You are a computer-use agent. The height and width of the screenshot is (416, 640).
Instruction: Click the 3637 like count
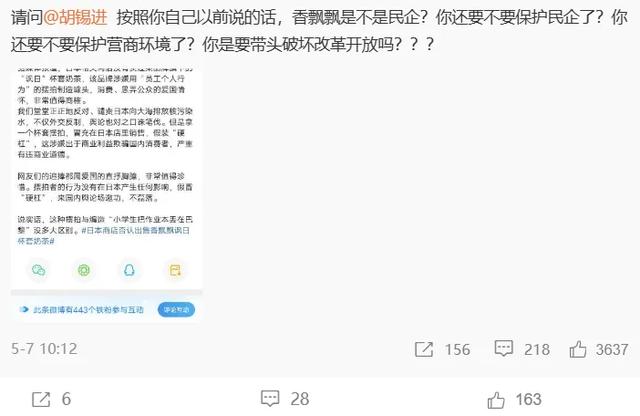pyautogui.click(x=612, y=349)
